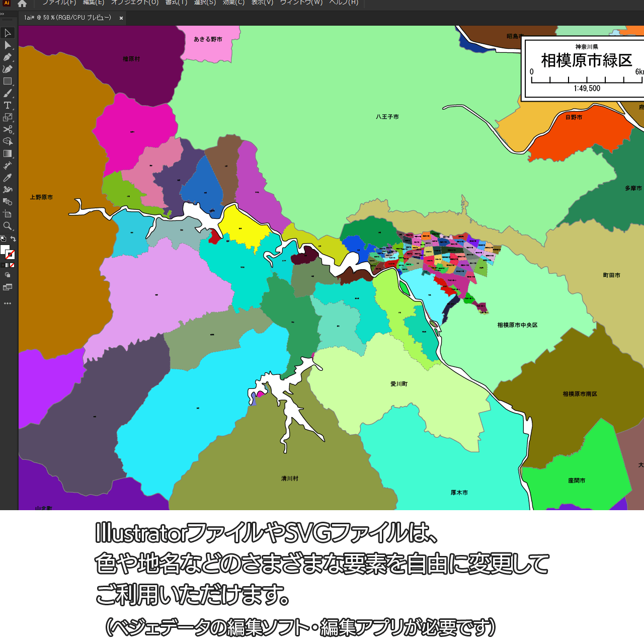Select the Gradient tool

[8, 154]
